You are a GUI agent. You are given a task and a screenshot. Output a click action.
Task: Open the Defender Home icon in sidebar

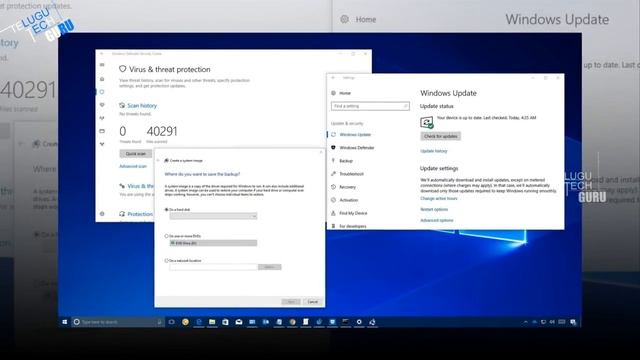pyautogui.click(x=102, y=79)
